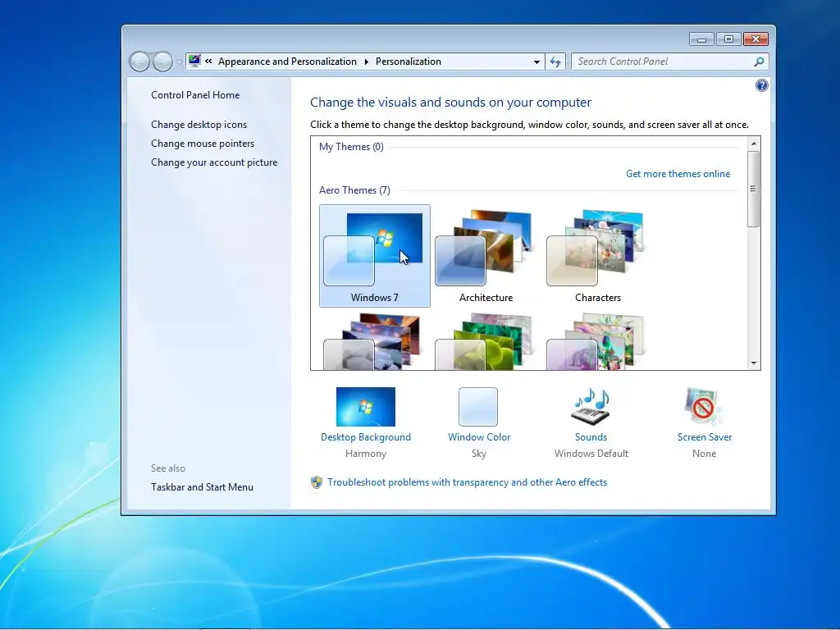Image resolution: width=840 pixels, height=630 pixels.
Task: Click the Refresh button in address bar
Action: [555, 62]
